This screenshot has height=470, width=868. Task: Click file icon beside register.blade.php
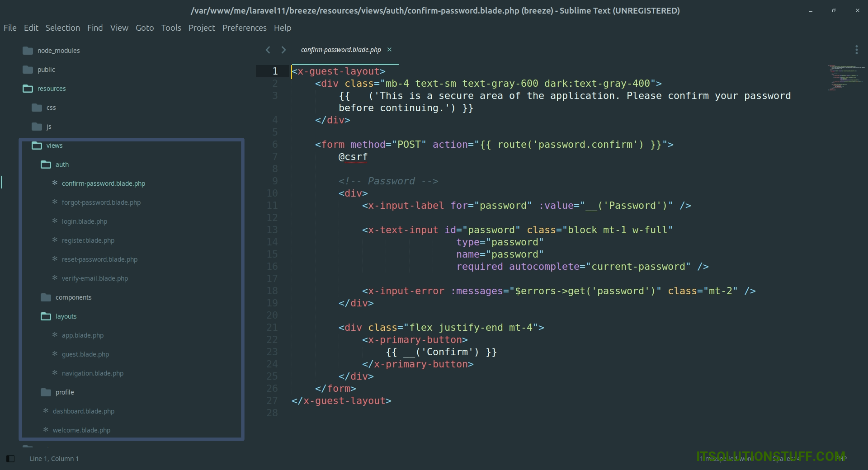pyautogui.click(x=55, y=240)
